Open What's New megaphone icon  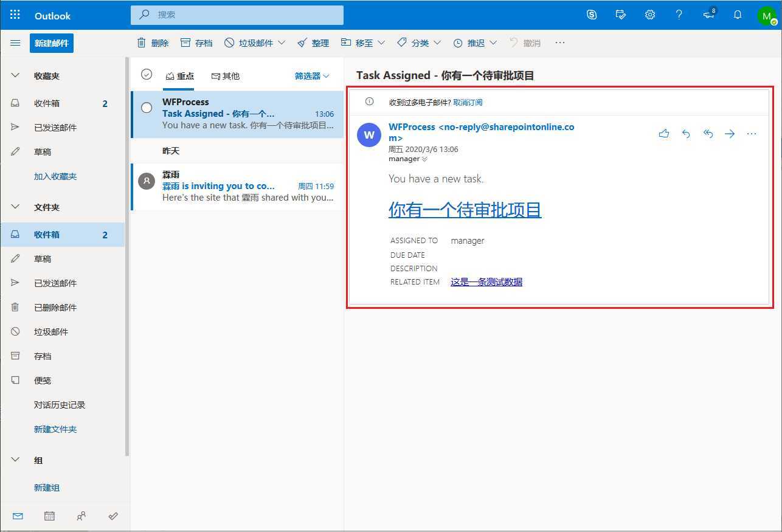pos(709,15)
